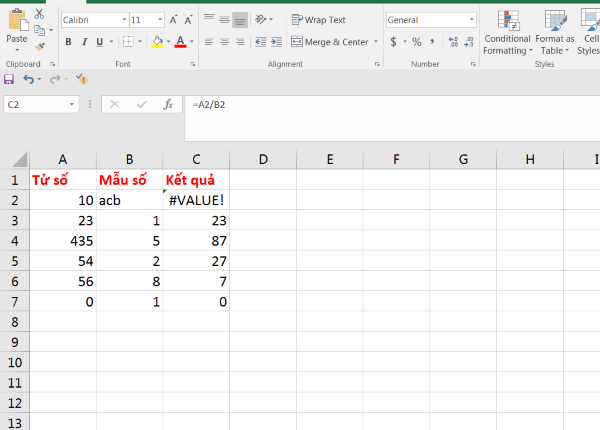600x430 pixels.
Task: Apply Percent Style number format
Action: (x=415, y=42)
